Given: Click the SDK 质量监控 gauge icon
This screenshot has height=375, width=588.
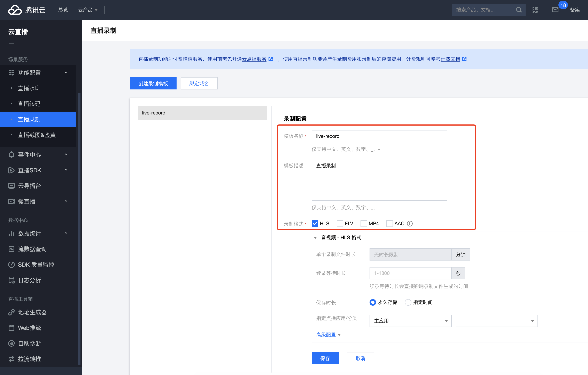Looking at the screenshot, I should 11,264.
